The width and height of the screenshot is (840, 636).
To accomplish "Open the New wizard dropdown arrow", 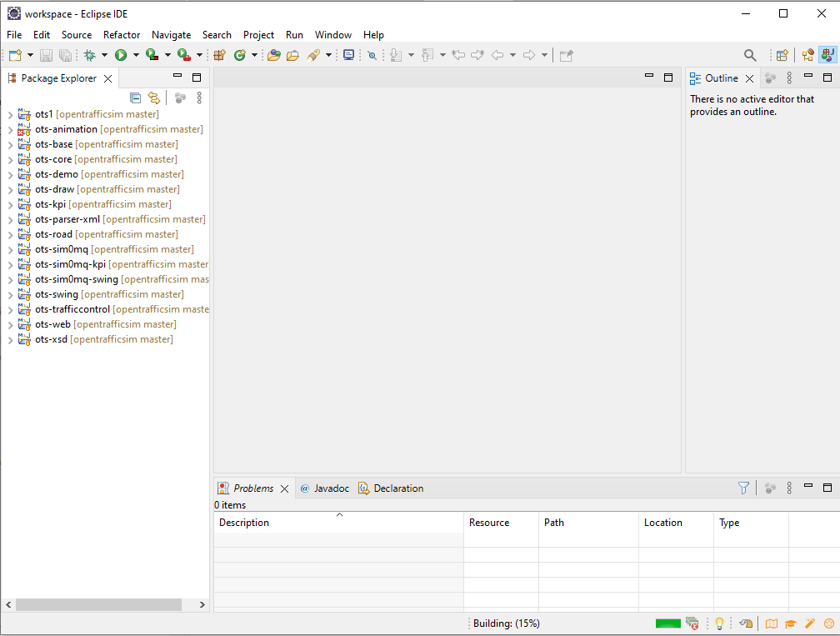I will click(x=30, y=55).
